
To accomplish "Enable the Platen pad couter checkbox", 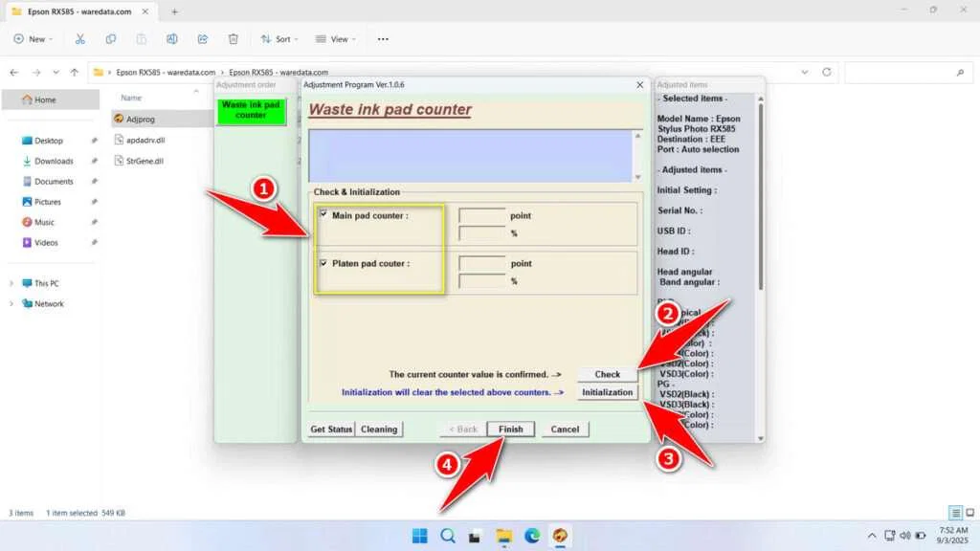I will tap(323, 264).
